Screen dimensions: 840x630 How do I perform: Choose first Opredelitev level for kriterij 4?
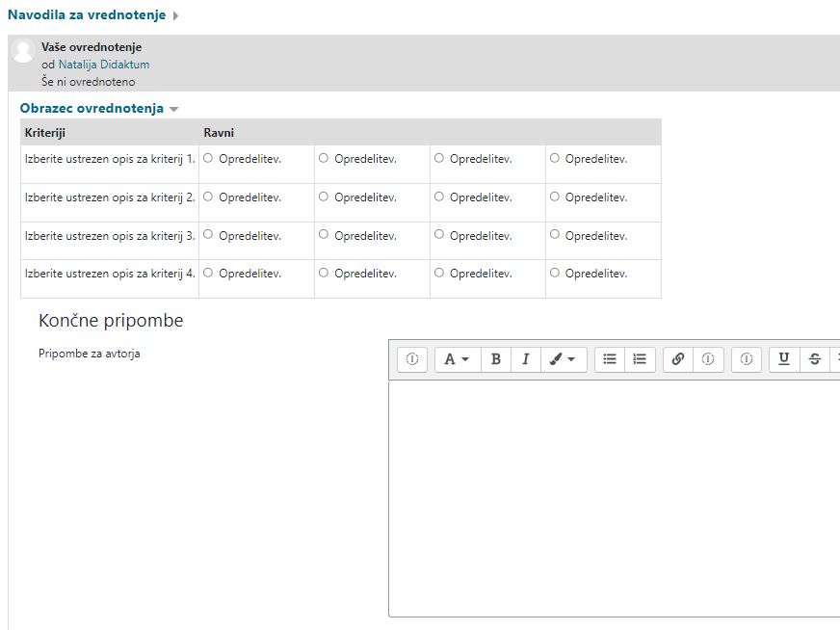208,273
